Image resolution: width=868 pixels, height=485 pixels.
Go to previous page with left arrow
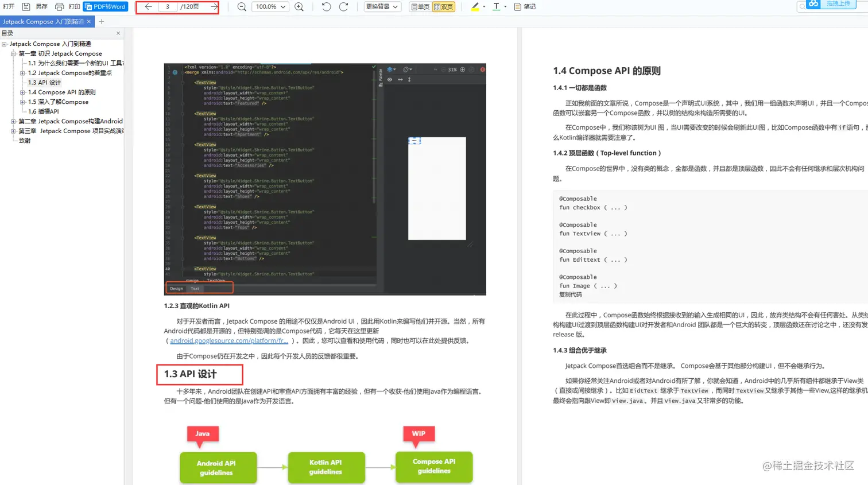coord(148,7)
